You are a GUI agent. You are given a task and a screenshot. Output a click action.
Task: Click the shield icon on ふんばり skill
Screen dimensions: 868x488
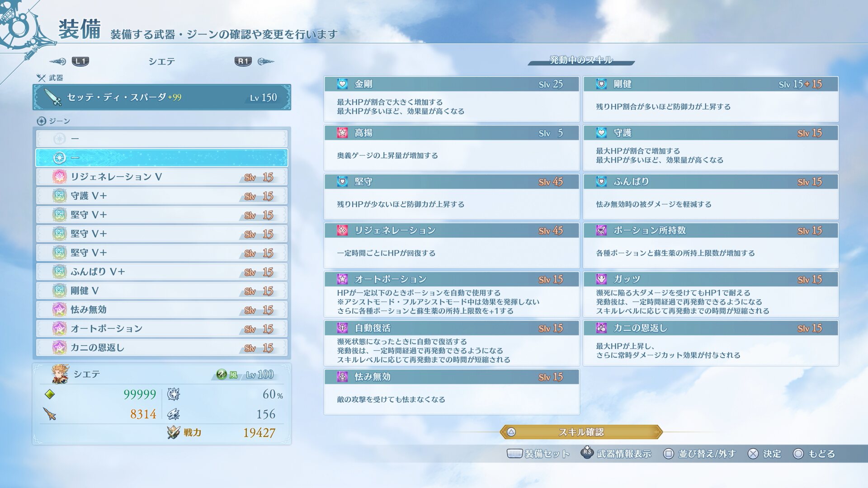[x=601, y=182]
